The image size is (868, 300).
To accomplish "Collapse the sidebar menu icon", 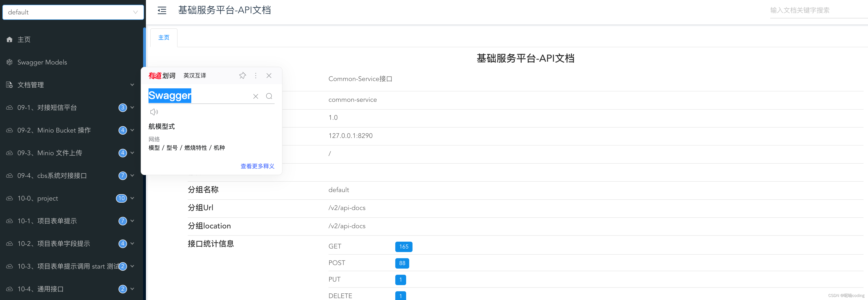I will pos(162,10).
